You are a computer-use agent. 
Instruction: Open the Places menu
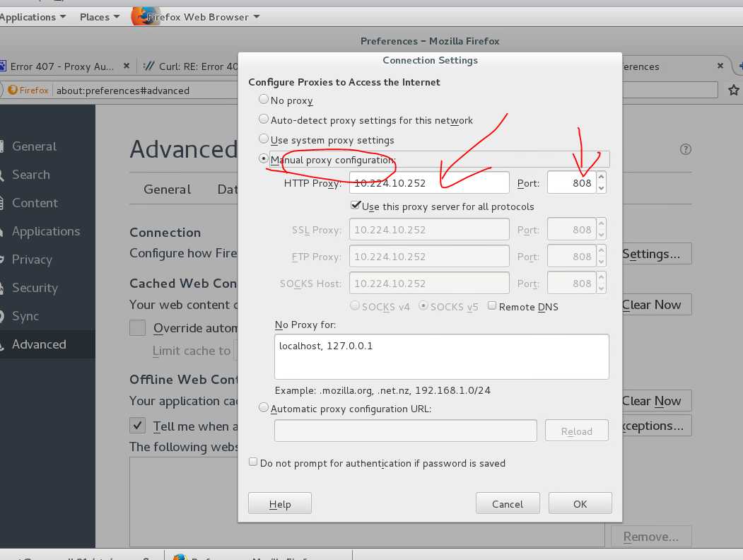(100, 17)
